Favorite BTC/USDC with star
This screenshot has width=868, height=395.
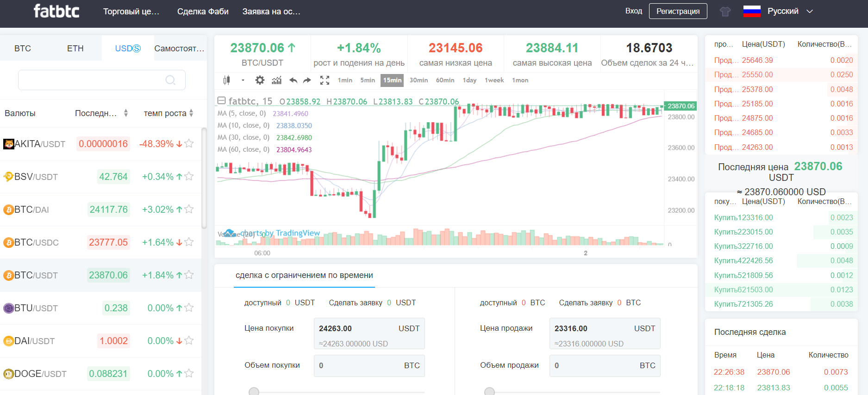189,242
